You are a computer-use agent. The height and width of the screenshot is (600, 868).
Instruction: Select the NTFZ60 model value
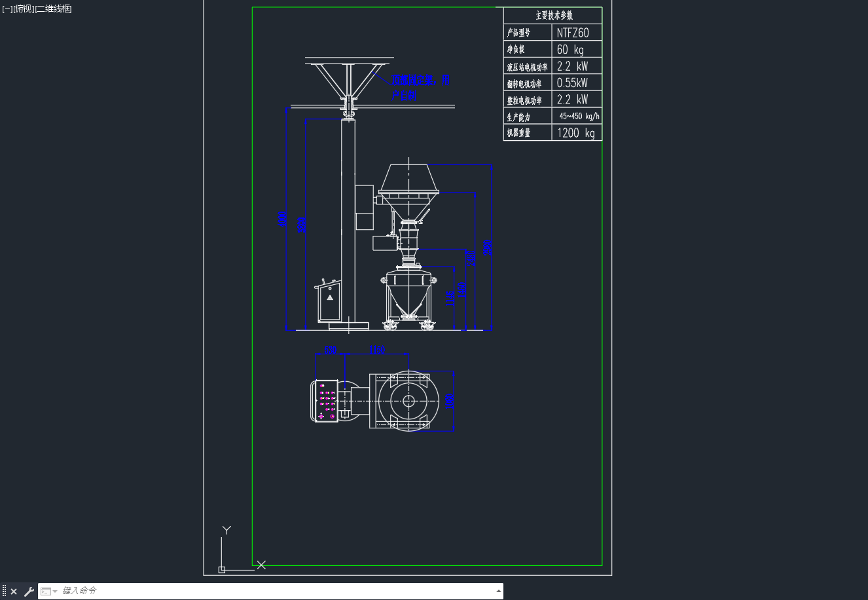click(573, 33)
